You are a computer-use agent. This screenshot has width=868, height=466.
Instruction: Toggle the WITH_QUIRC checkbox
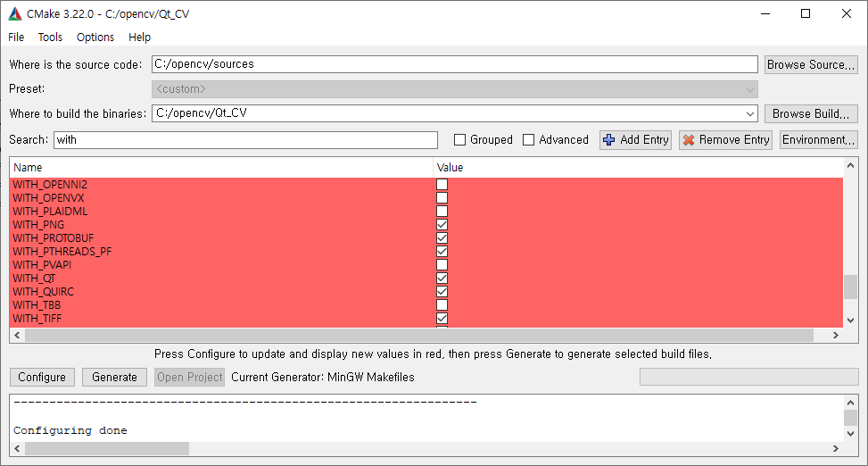442,291
